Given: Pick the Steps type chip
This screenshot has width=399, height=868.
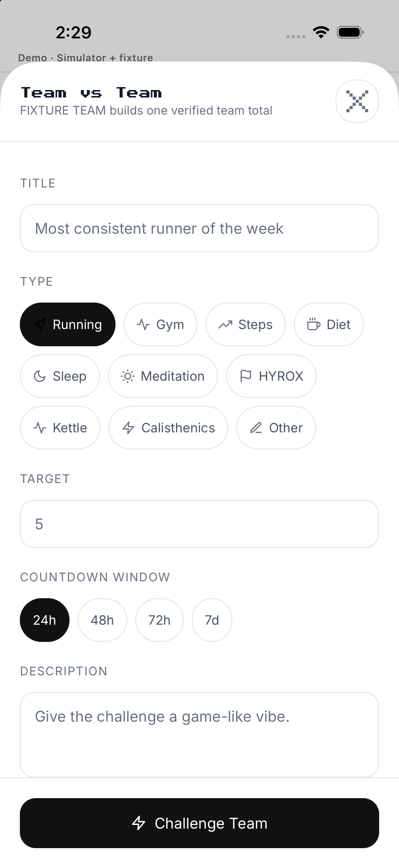Looking at the screenshot, I should 245,324.
